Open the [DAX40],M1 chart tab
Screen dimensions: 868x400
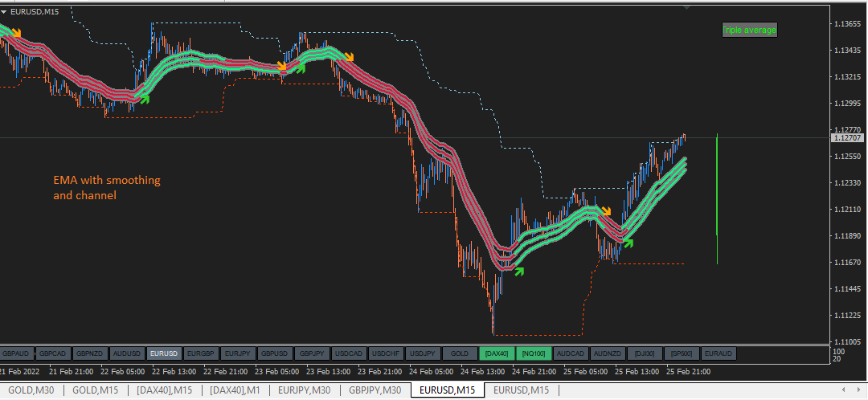(x=235, y=390)
